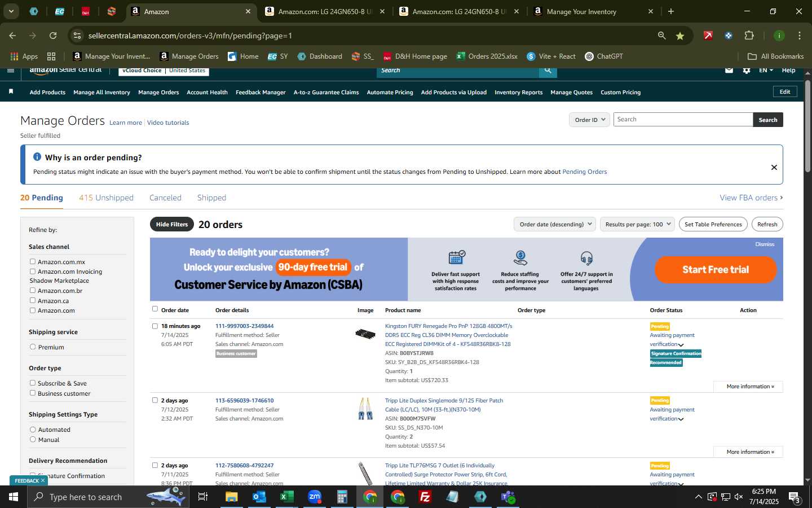
Task: Open FileZilla from the Windows taskbar
Action: tap(425, 497)
